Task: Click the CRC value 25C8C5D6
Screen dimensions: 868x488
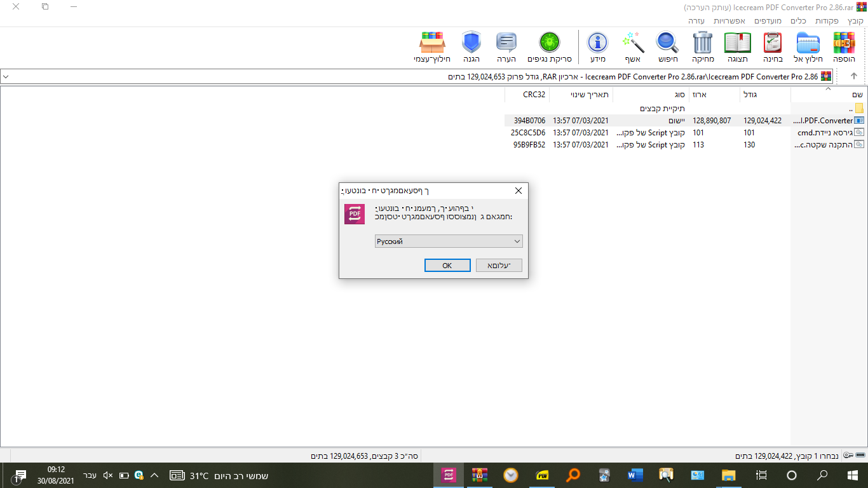Action: 528,133
